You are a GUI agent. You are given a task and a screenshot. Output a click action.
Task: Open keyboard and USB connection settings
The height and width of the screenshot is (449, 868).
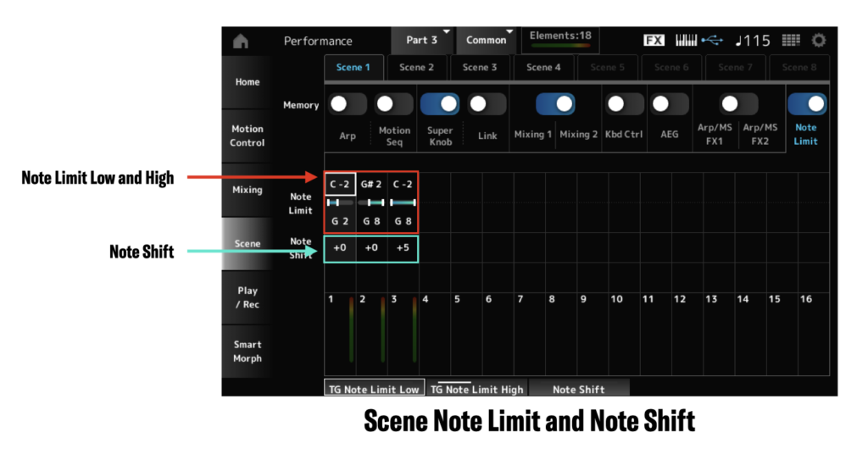[x=698, y=41]
